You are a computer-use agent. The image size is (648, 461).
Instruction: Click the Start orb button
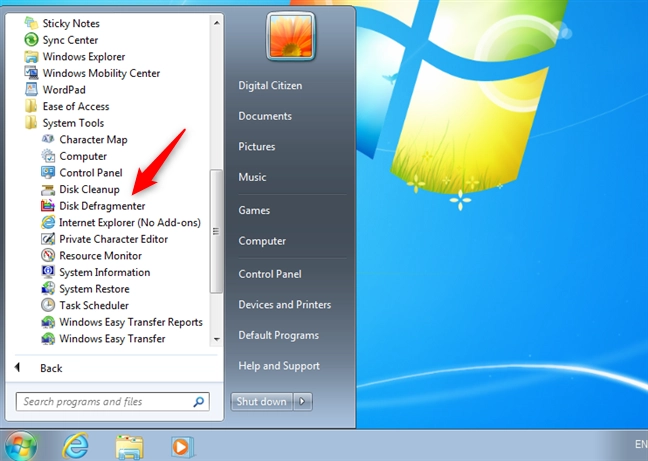(x=20, y=446)
